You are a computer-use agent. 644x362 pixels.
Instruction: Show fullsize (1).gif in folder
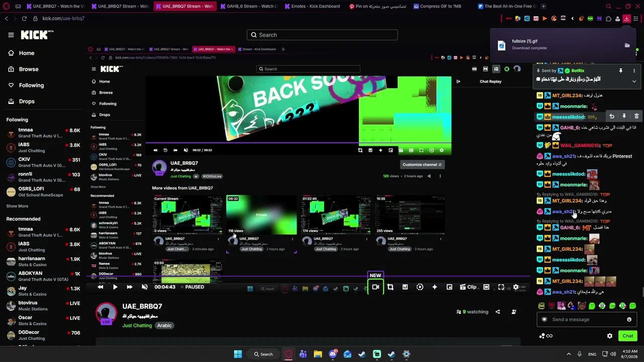[x=627, y=45]
